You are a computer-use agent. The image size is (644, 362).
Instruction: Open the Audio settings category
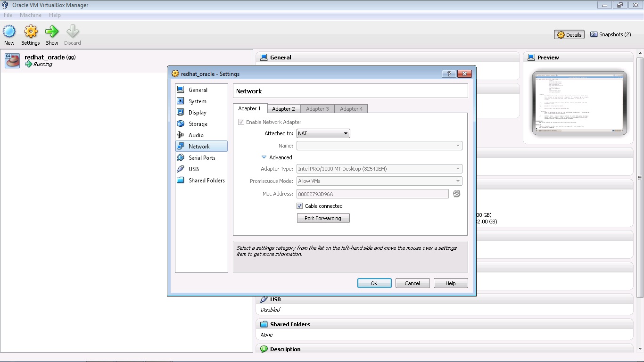201,135
